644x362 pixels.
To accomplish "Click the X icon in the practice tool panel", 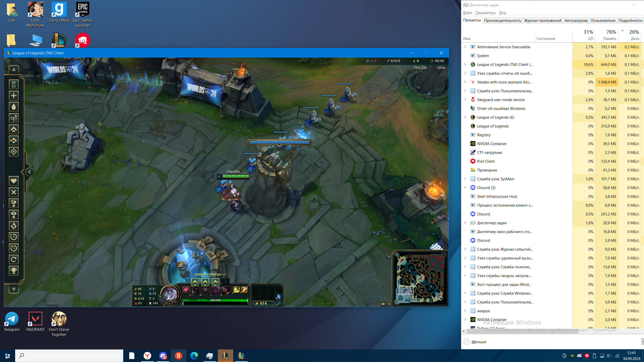I will tap(14, 192).
